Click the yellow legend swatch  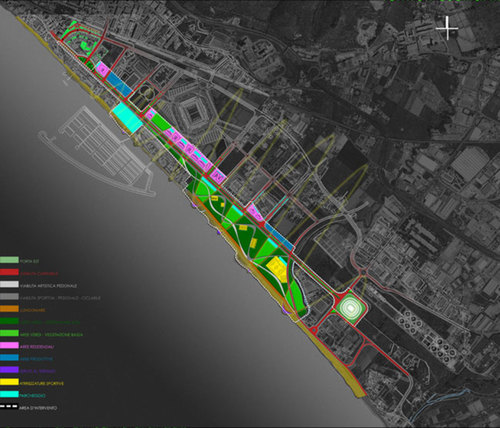pos(9,382)
